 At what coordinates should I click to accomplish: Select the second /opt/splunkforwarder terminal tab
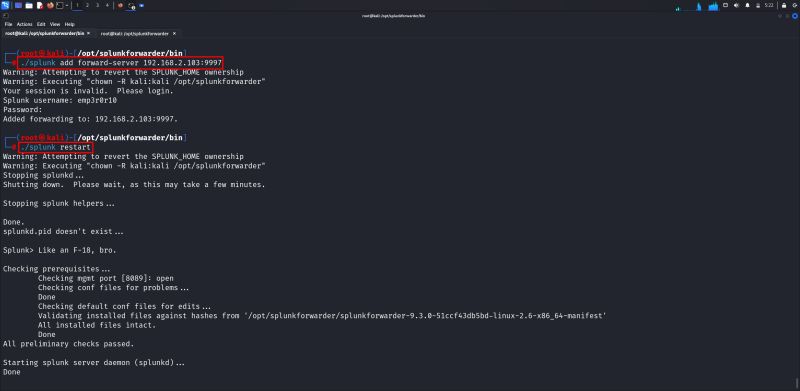(135, 33)
